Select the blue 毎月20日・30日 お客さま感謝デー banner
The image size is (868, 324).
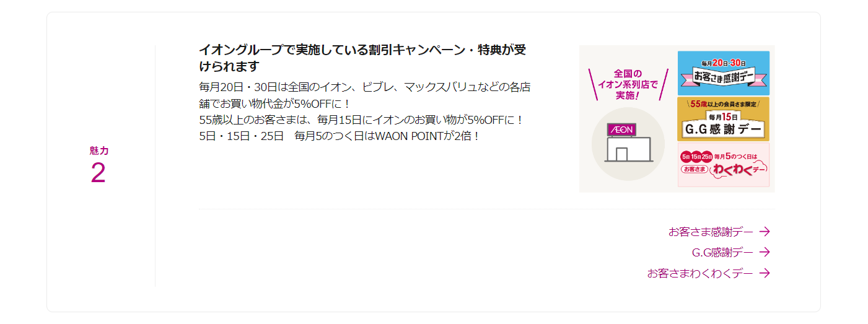coord(723,73)
